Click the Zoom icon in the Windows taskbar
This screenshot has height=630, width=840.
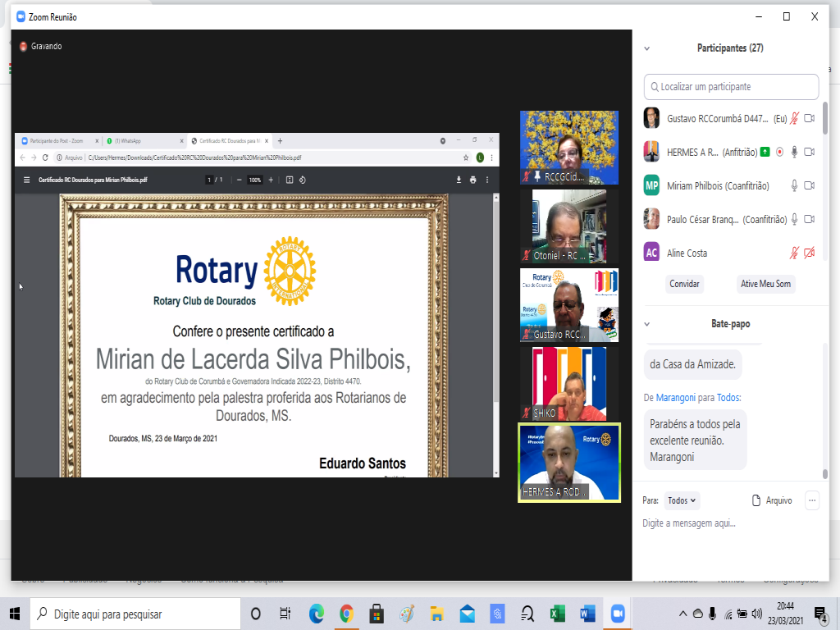[x=618, y=614]
